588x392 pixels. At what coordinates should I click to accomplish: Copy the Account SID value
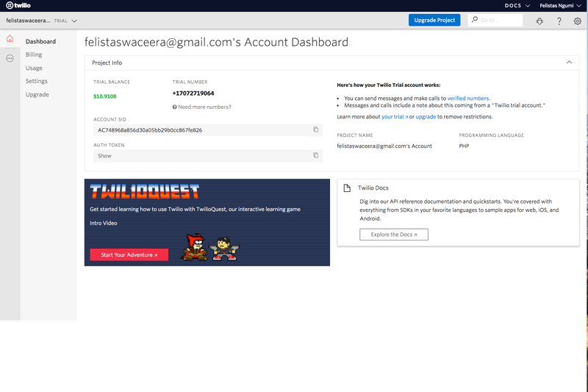pyautogui.click(x=316, y=130)
